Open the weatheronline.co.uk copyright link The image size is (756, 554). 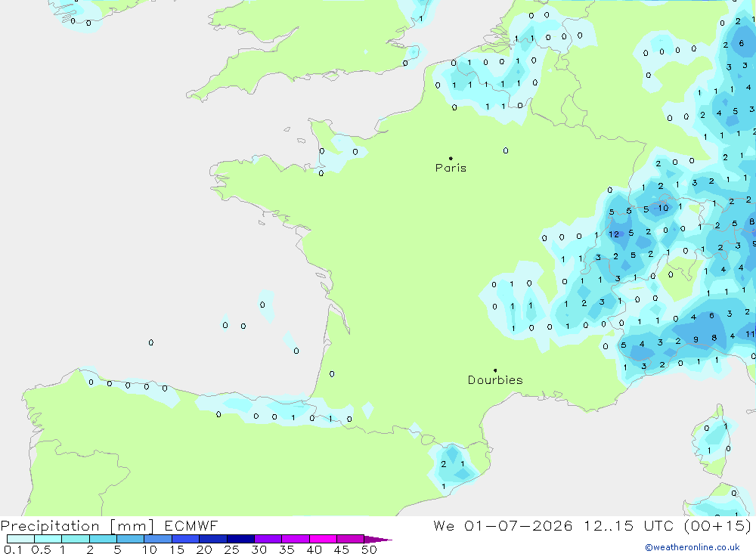[x=692, y=547]
